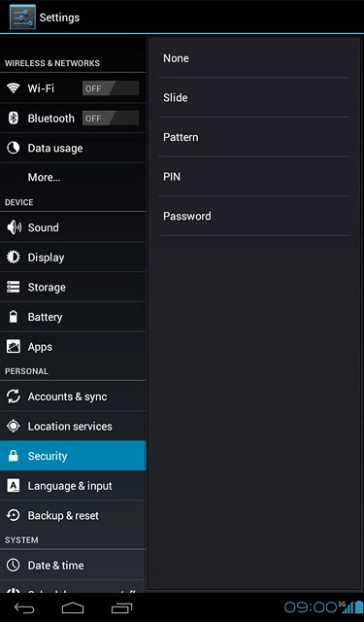Open Storage settings icon
Screen dimensions: 364x622
[x=13, y=287]
